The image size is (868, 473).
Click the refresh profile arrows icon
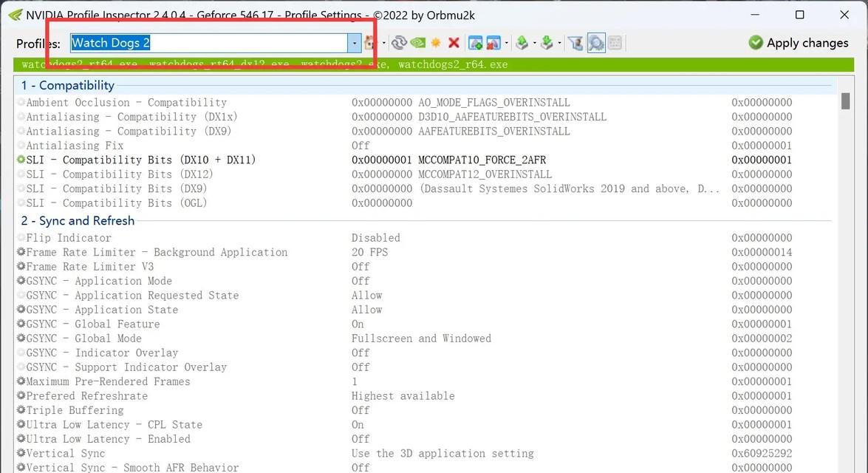pos(399,43)
